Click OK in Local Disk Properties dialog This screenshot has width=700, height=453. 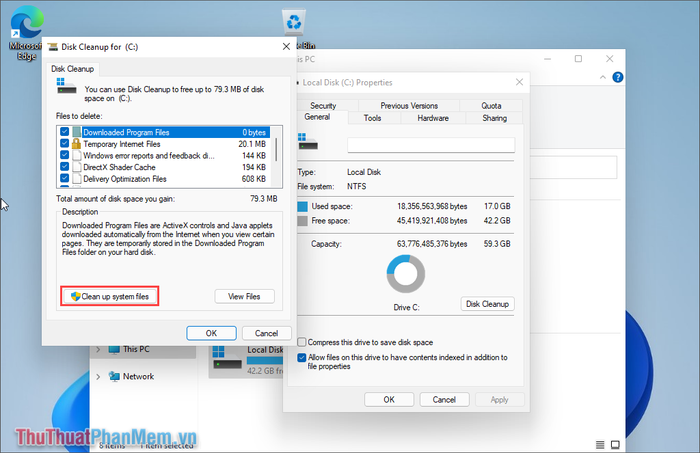coord(389,399)
